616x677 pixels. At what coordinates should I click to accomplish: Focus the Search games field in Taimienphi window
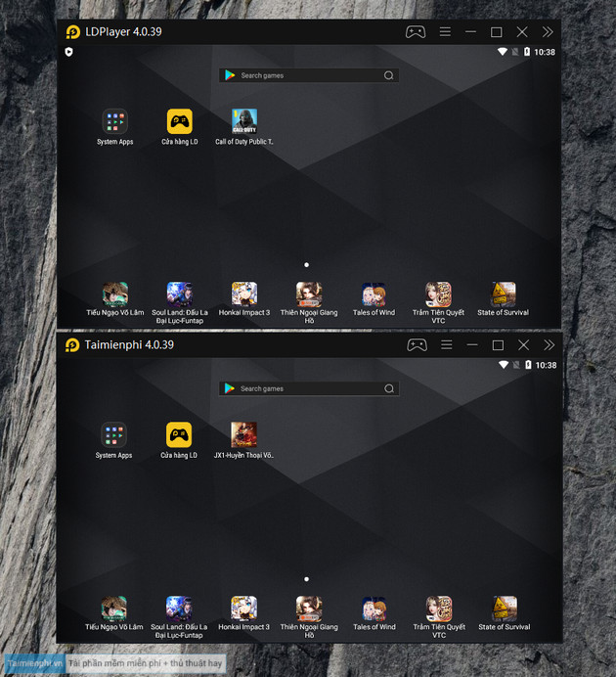click(309, 388)
